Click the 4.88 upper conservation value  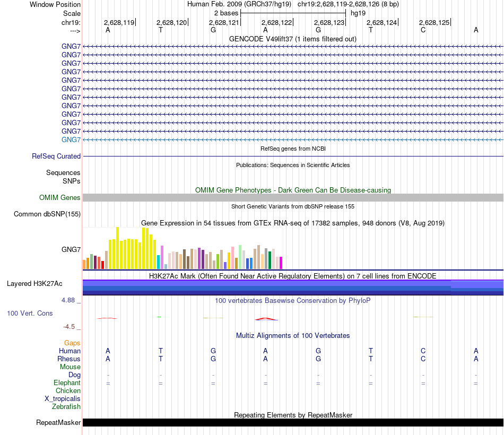[68, 300]
